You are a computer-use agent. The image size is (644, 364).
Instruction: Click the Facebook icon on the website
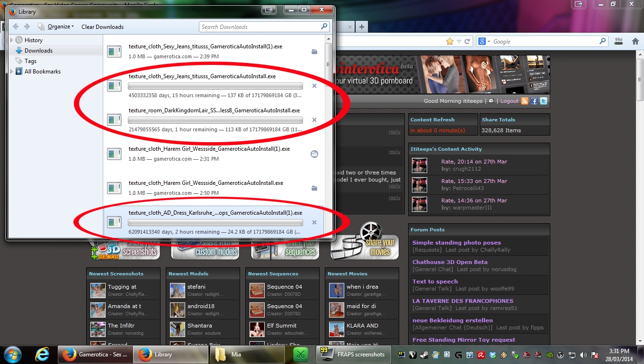[534, 101]
